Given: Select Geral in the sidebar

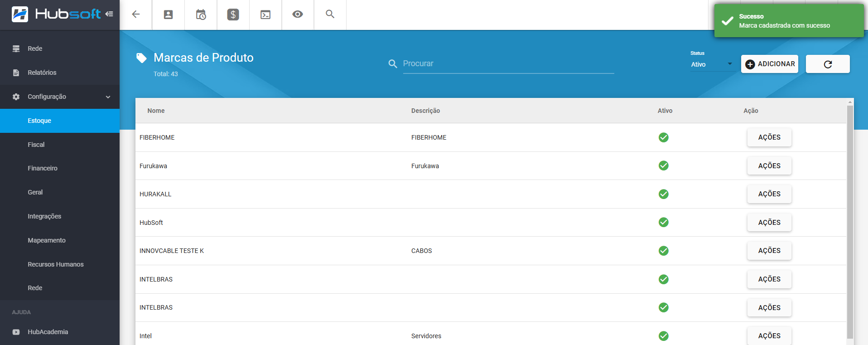Looking at the screenshot, I should point(60,192).
